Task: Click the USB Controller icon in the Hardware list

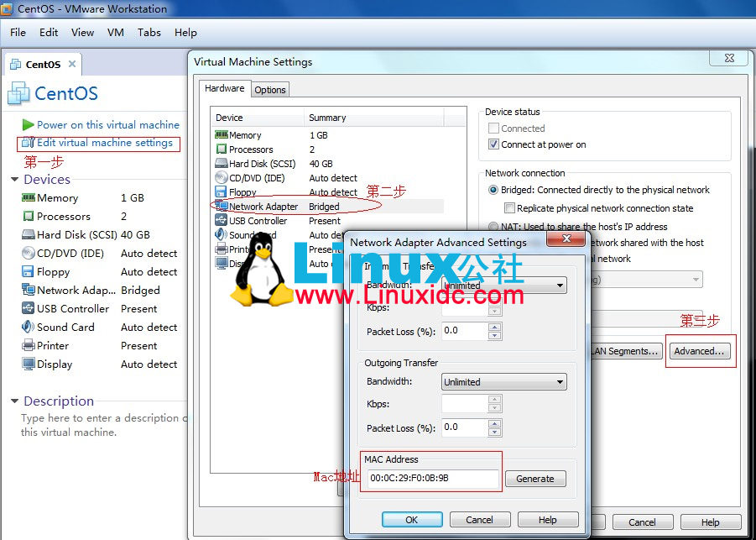Action: coord(222,220)
